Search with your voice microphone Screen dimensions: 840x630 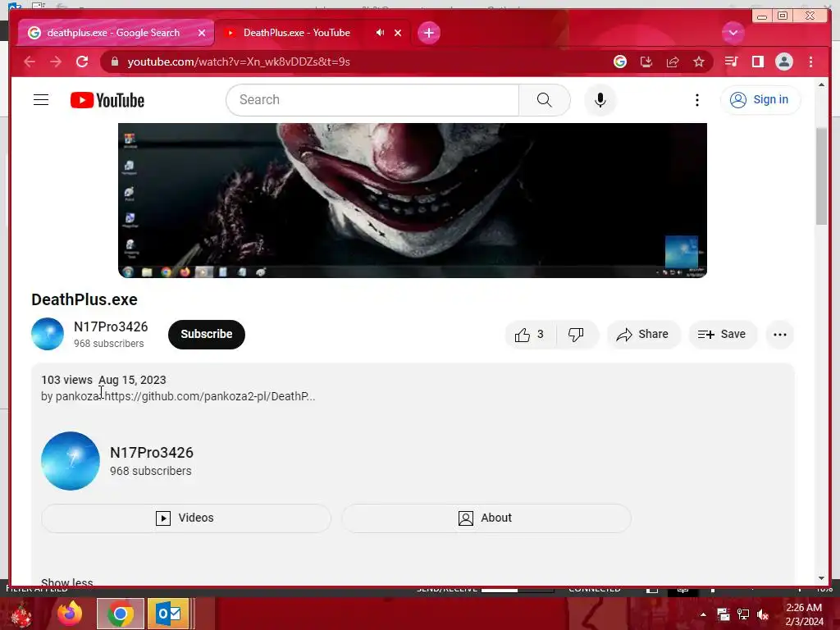(600, 100)
